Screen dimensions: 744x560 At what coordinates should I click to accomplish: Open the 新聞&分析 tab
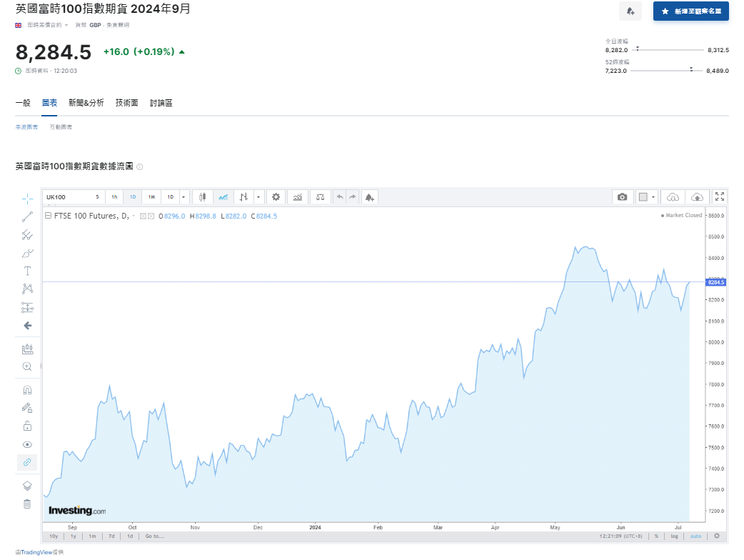[86, 103]
